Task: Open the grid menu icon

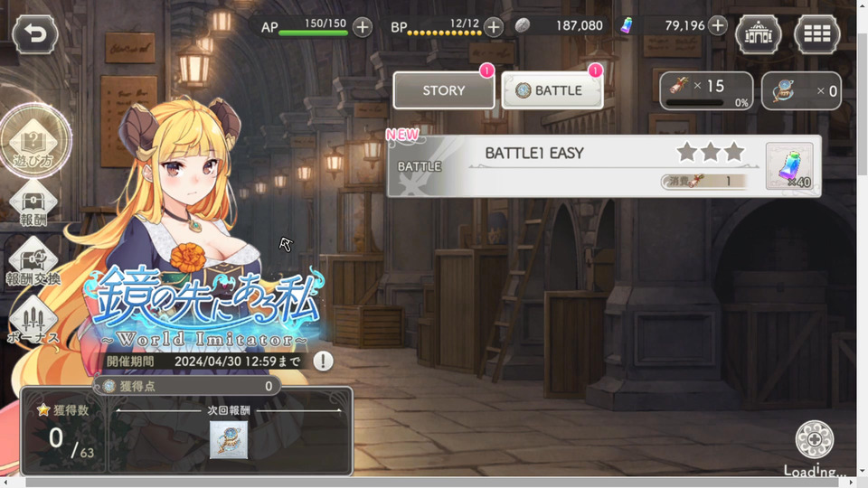Action: (817, 34)
